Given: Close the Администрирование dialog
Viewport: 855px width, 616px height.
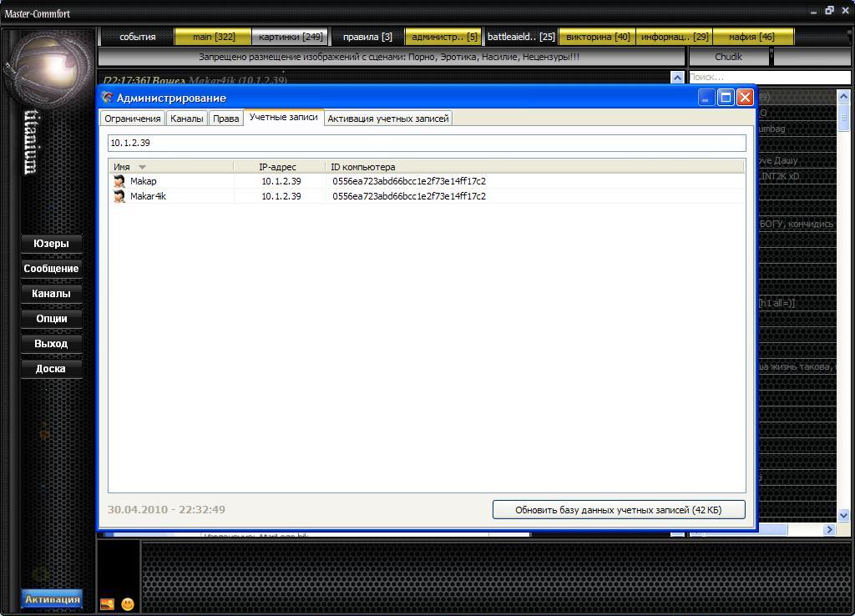Looking at the screenshot, I should point(745,98).
